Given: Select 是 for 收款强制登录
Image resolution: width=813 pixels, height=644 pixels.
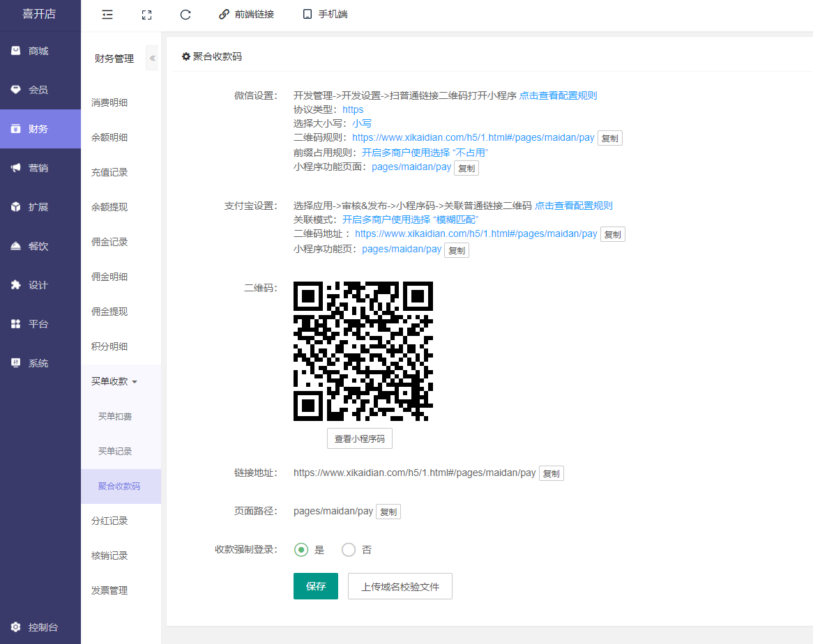Looking at the screenshot, I should point(301,550).
